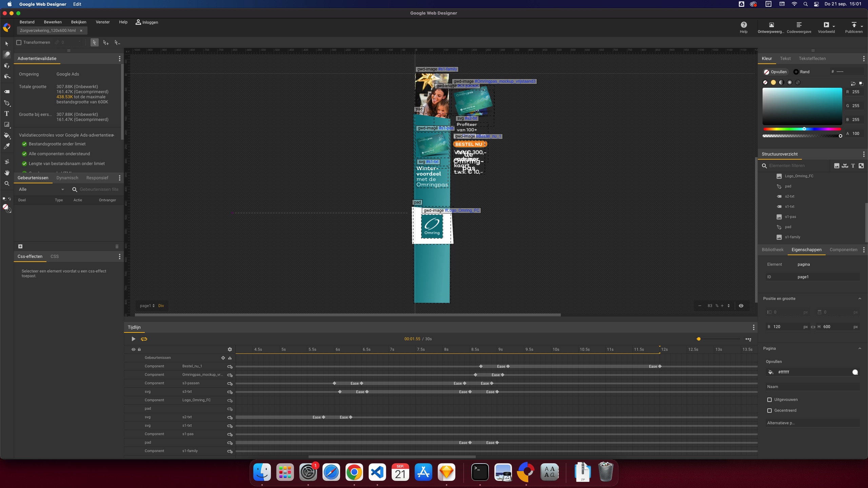This screenshot has width=868, height=488.
Task: Select the Text tool in left toolbar
Action: pos(6,114)
